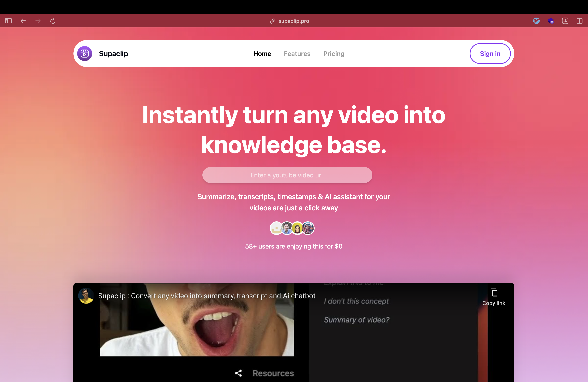Click the '58+ users are enjoying' text

coord(294,246)
